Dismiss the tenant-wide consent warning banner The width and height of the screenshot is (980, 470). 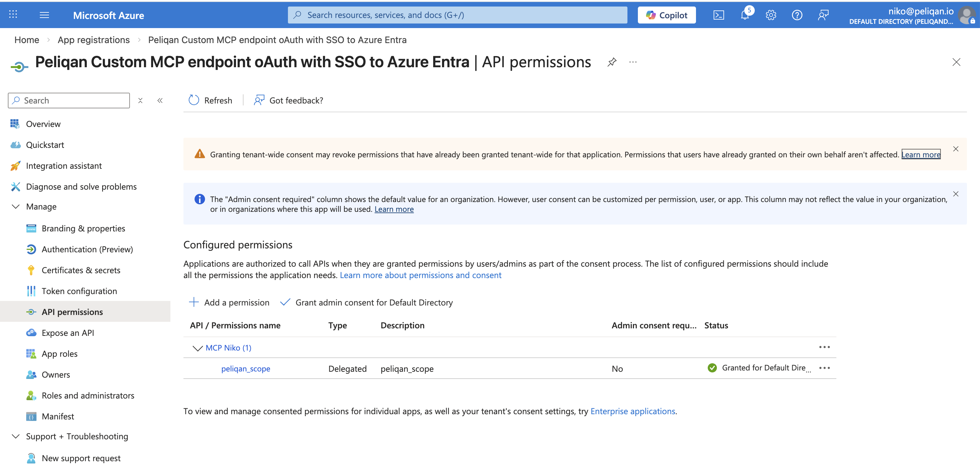point(956,149)
